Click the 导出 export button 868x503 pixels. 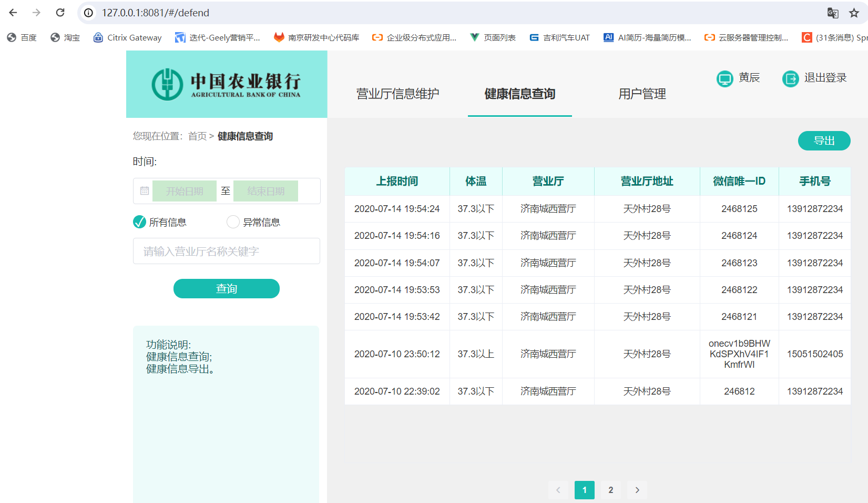click(x=824, y=140)
